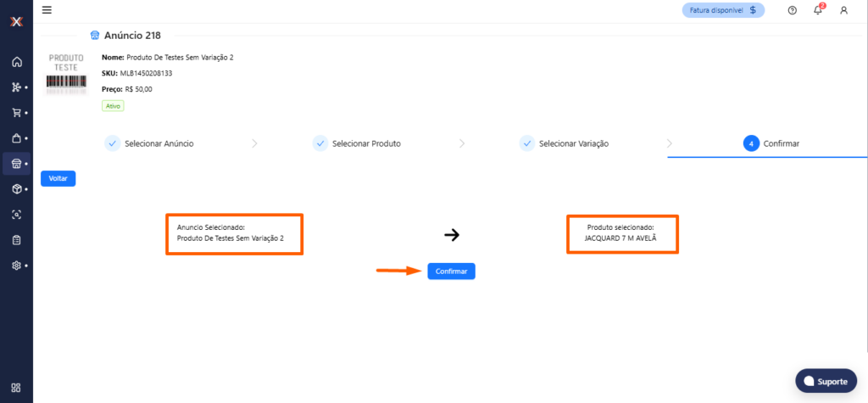Viewport: 868px width, 403px height.
Task: Open the user profile icon
Action: point(843,10)
